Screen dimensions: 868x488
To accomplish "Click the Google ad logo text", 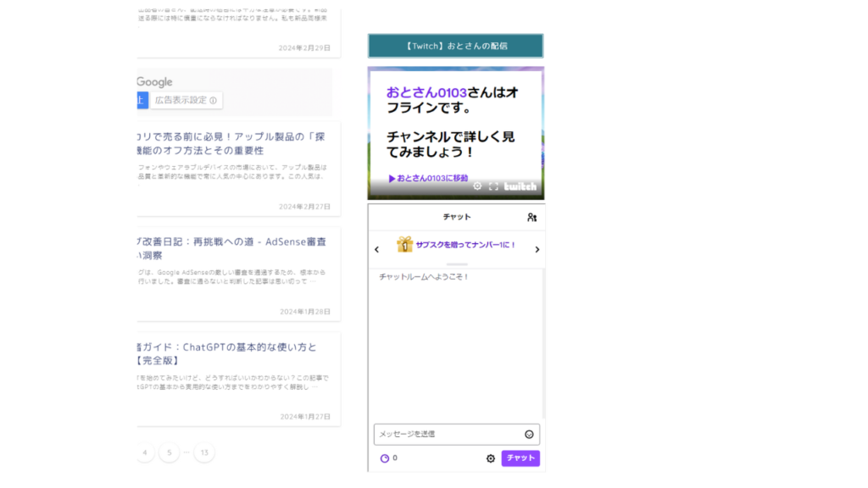I will pyautogui.click(x=154, y=82).
